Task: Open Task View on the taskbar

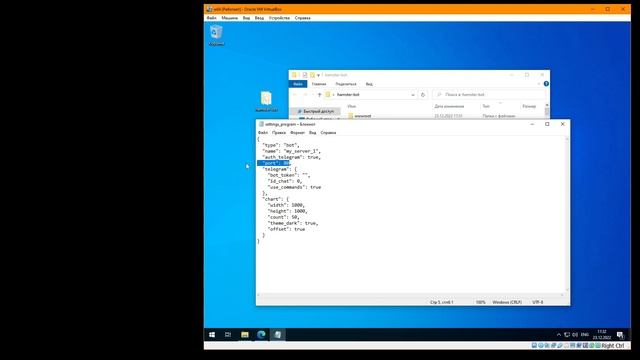Action: 228,335
